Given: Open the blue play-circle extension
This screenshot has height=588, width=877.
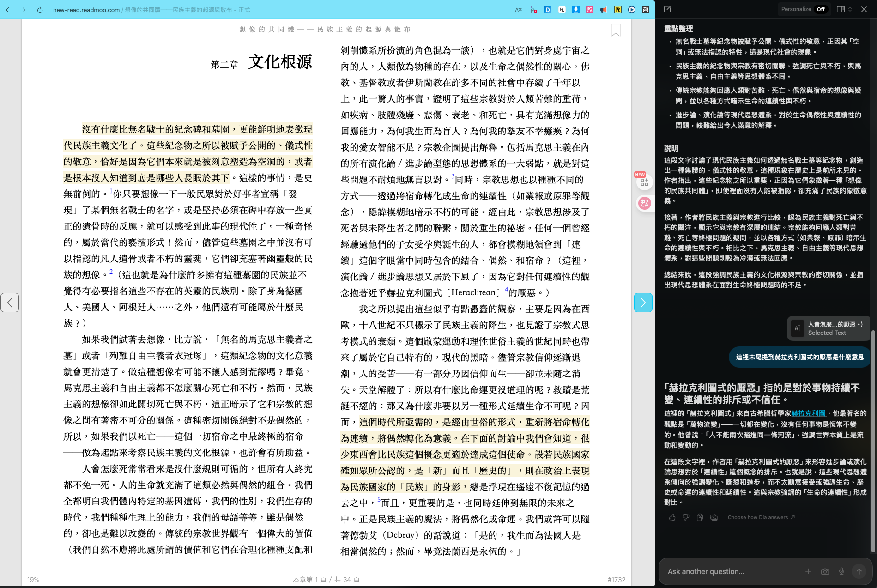Looking at the screenshot, I should click(632, 10).
